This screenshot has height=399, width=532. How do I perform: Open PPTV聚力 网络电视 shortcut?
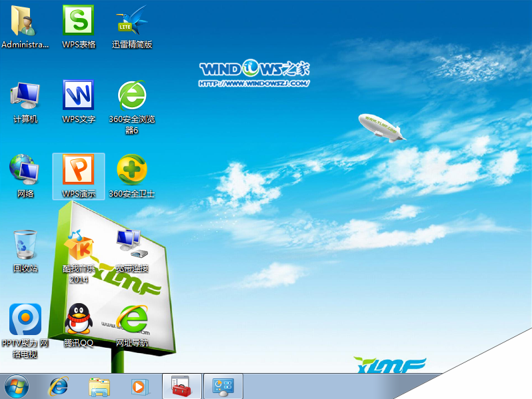click(x=25, y=320)
